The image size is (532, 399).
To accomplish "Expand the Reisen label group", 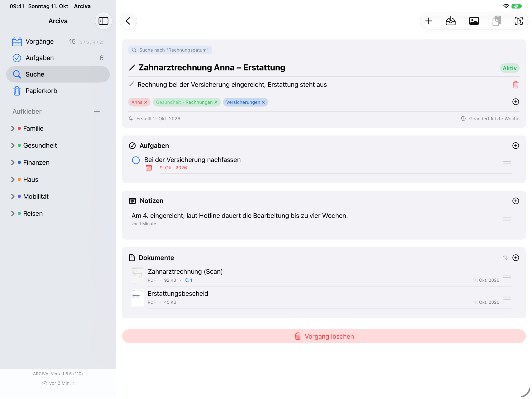I will [13, 214].
